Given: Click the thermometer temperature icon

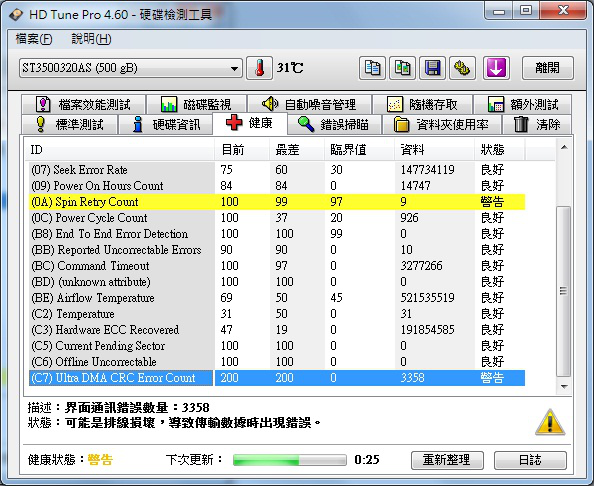Looking at the screenshot, I should [x=259, y=68].
